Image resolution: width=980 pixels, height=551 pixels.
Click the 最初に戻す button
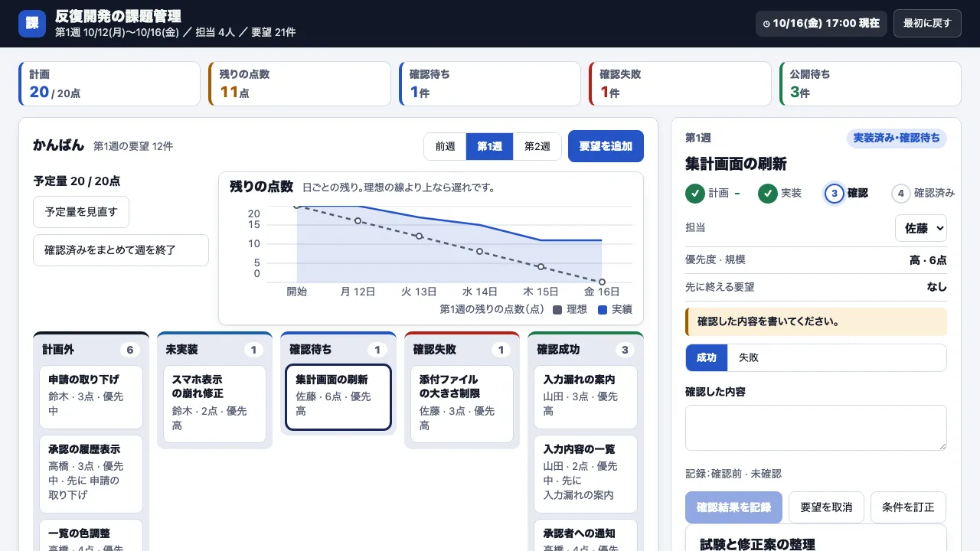[927, 23]
